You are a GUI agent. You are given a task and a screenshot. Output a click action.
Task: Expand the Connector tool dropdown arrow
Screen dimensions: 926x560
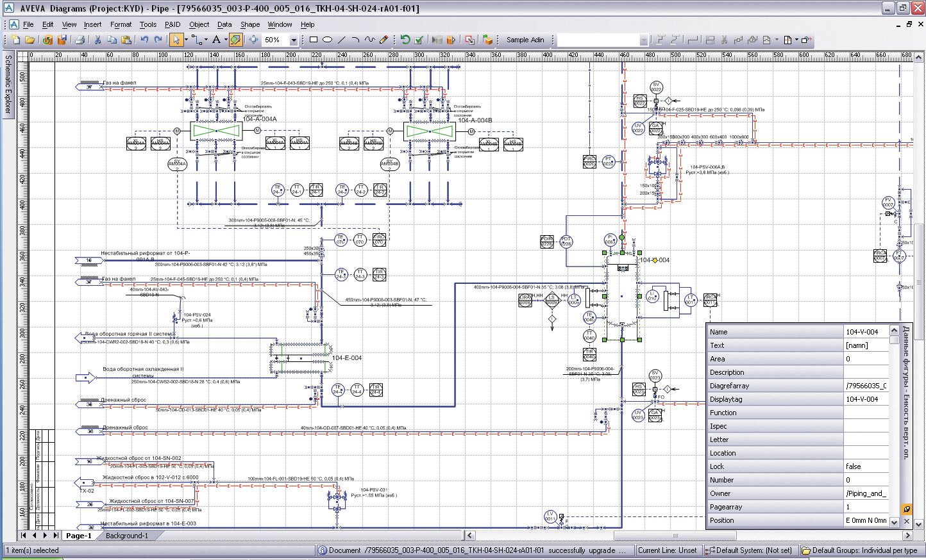[x=206, y=40]
